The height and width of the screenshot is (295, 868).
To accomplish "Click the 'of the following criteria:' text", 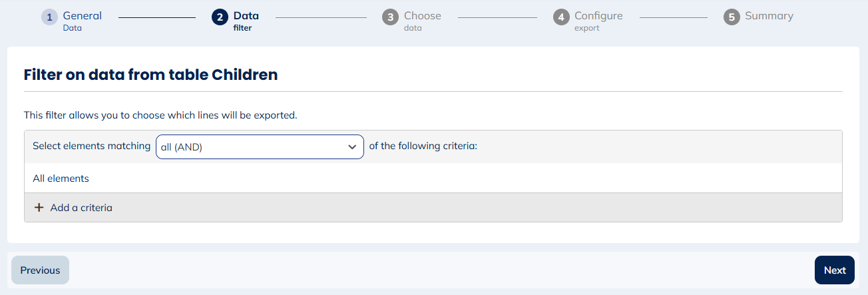I will 423,146.
